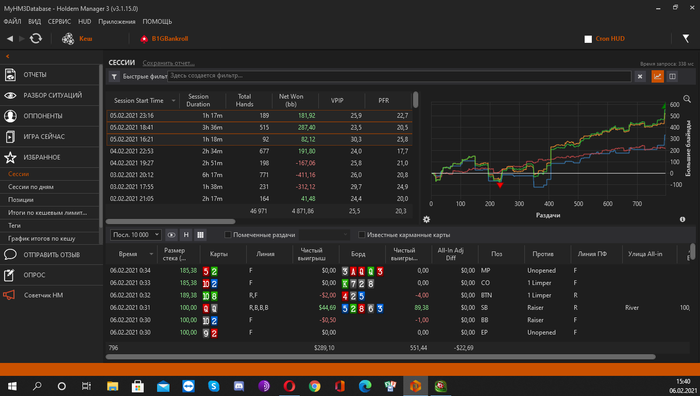Enable the Стоп HUD checkbox
Image resolution: width=700 pixels, height=396 pixels.
[x=588, y=39]
